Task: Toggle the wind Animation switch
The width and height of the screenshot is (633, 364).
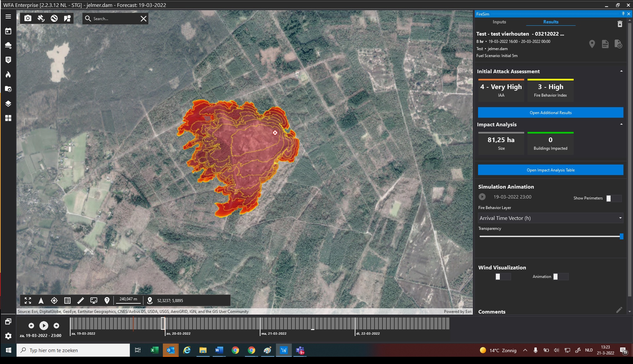Action: click(560, 277)
